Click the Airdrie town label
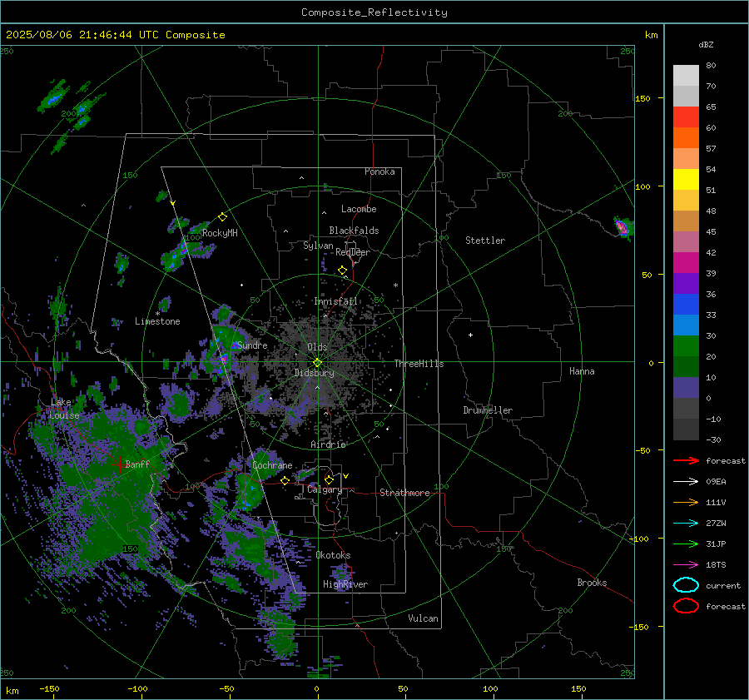Image resolution: width=749 pixels, height=700 pixels. pyautogui.click(x=328, y=444)
